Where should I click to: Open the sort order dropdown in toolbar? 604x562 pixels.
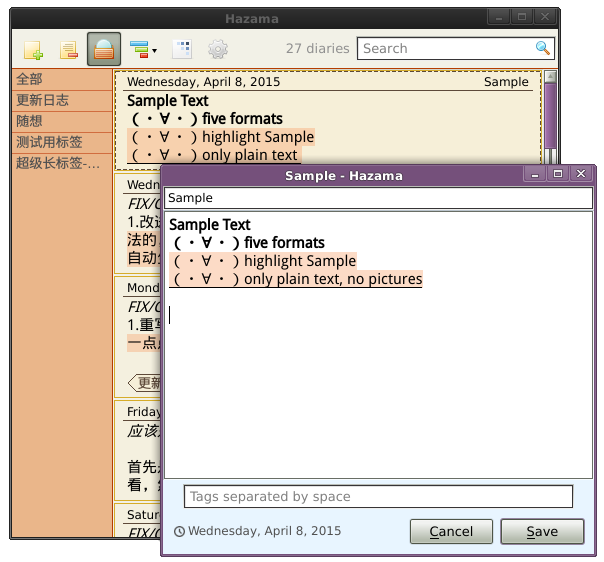(x=143, y=49)
